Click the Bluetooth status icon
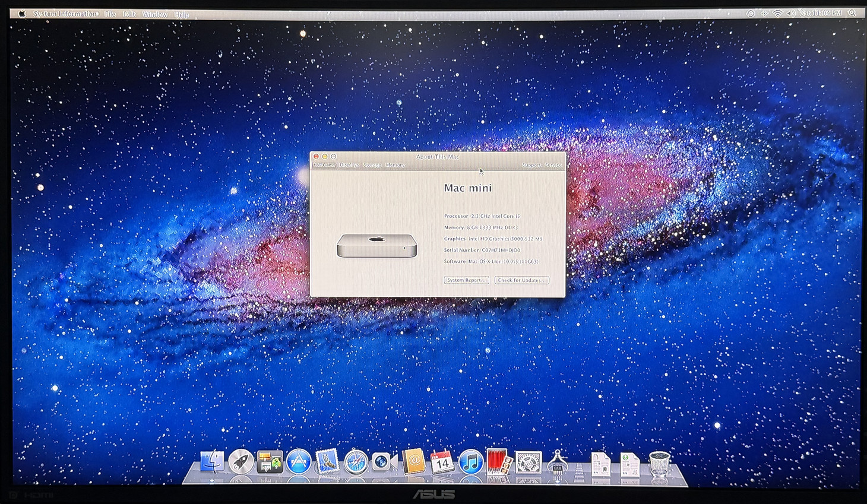867x504 pixels. 764,13
